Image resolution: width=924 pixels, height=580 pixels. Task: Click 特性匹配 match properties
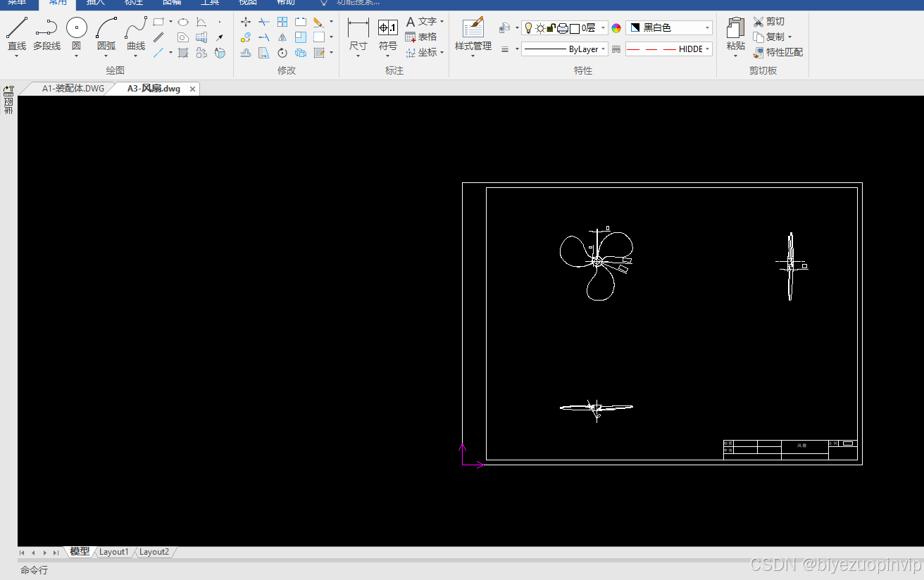tap(778, 52)
